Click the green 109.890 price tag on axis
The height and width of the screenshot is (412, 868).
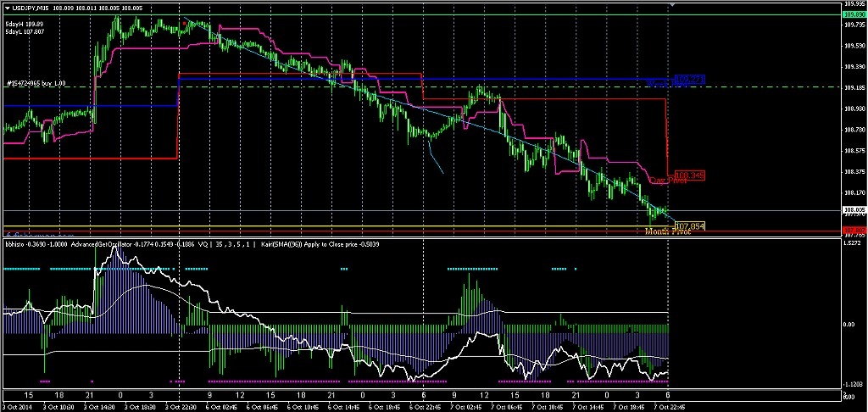(x=854, y=14)
